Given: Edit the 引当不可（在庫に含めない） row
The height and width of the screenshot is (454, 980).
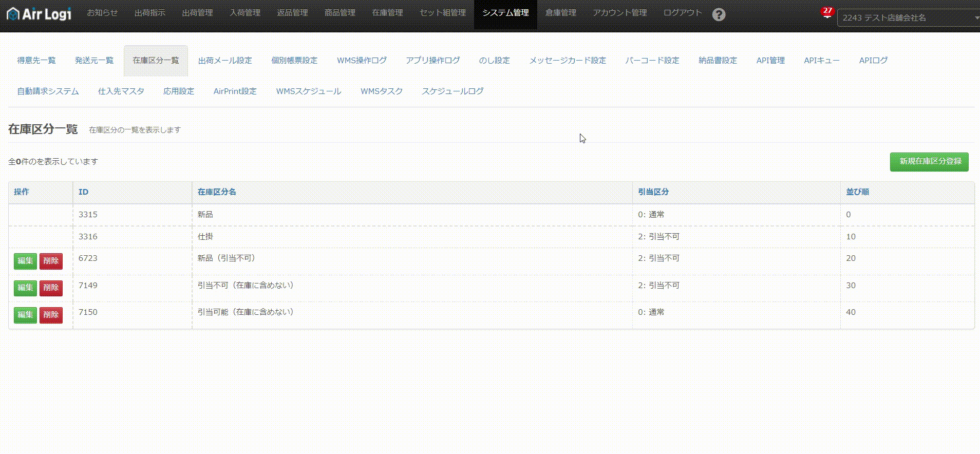Looking at the screenshot, I should click(x=25, y=288).
